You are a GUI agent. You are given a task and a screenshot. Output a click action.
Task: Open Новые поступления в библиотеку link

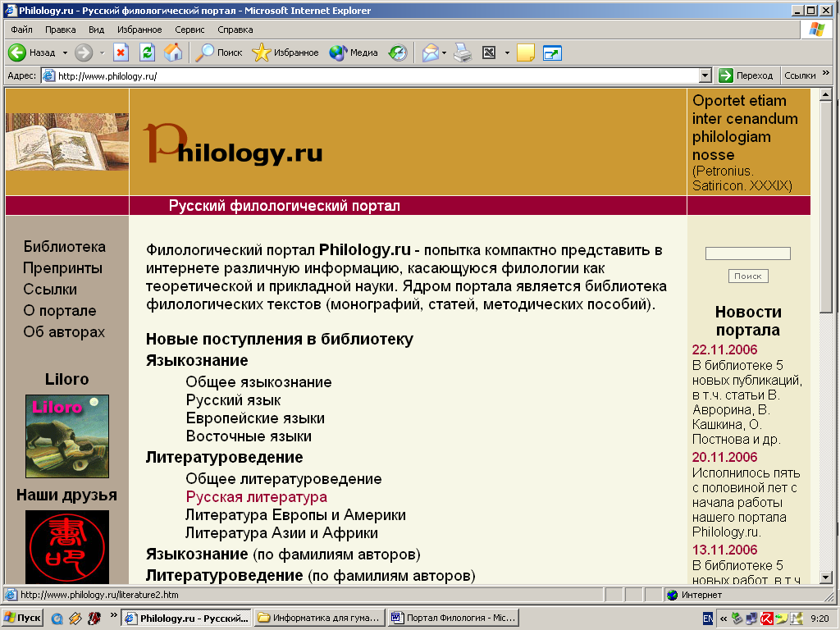pos(280,339)
